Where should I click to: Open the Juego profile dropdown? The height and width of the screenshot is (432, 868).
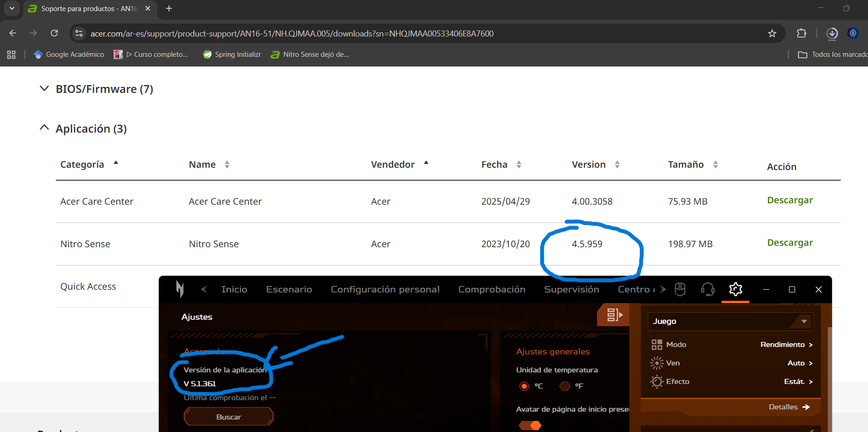(730, 321)
